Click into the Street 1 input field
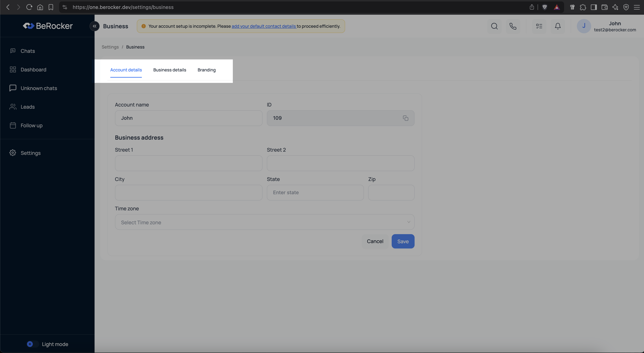The height and width of the screenshot is (353, 644). pos(189,163)
